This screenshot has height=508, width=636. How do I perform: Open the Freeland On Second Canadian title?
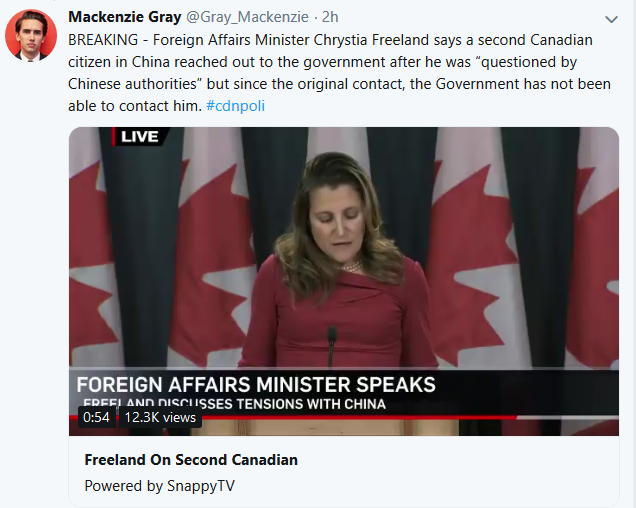[191, 460]
